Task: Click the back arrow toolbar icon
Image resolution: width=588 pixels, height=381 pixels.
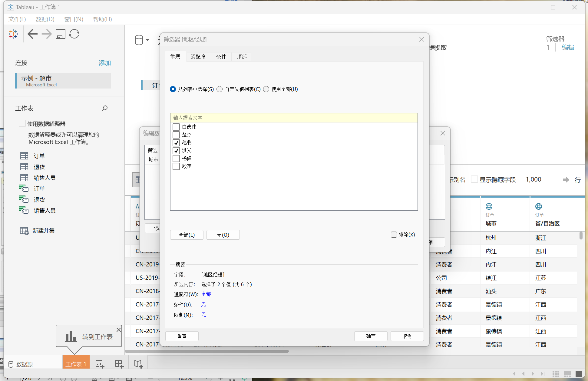Action: click(32, 34)
